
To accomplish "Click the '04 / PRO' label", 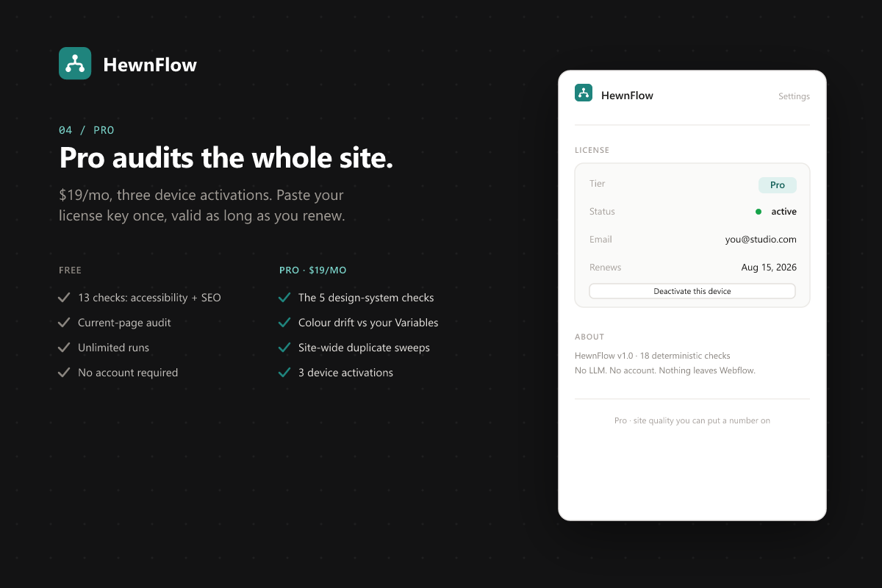I will (87, 130).
